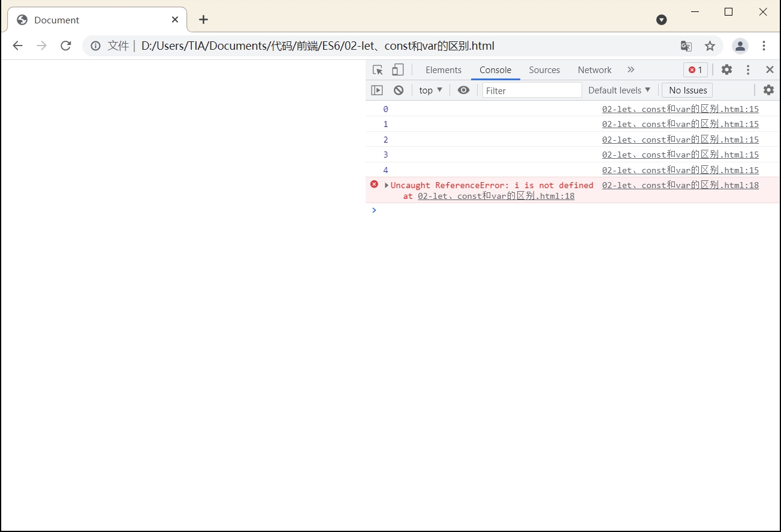
Task: Select the inspect element picker icon
Action: (378, 70)
